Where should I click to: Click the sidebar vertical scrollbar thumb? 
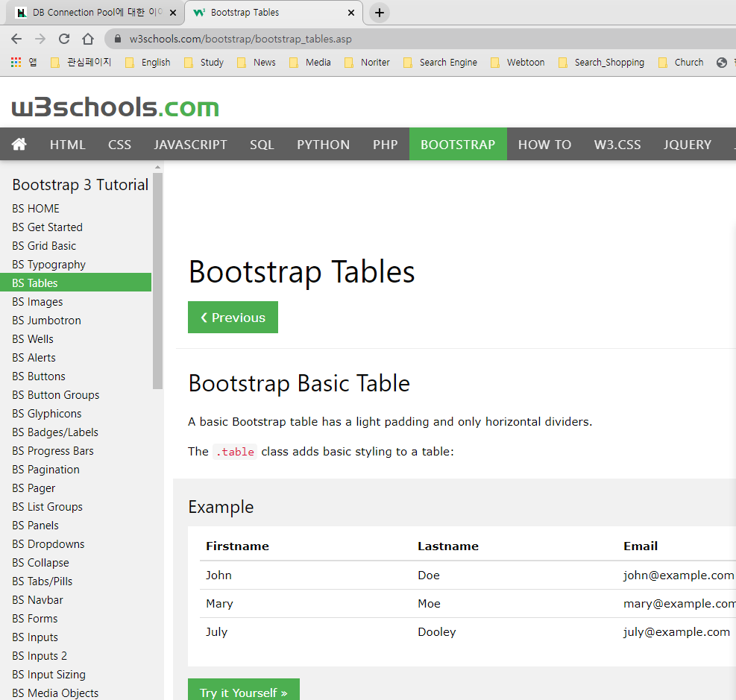pyautogui.click(x=158, y=280)
